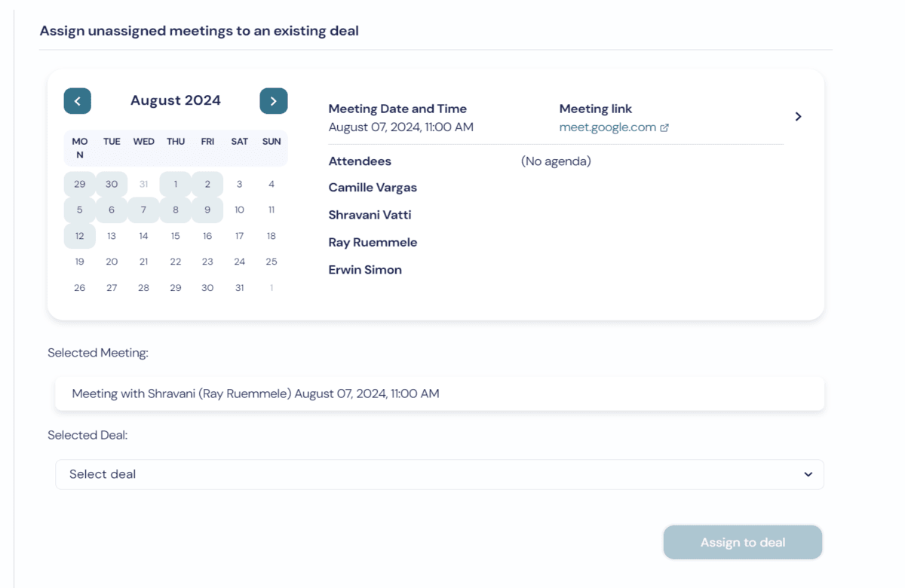
Task: Pick August 20 on the calendar
Action: point(112,262)
